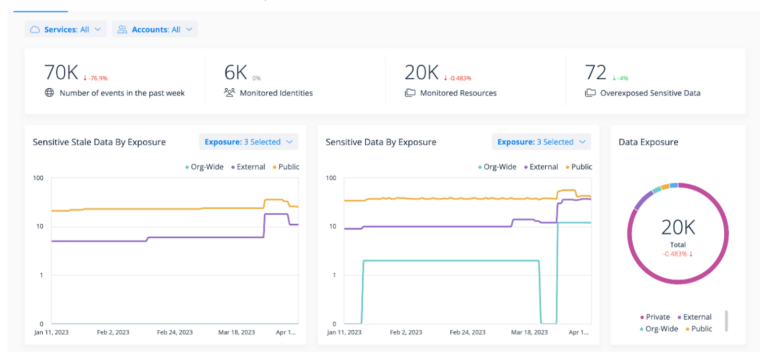Click the folder icon beside Overexposed Sensitive Data
768x361 pixels.
pos(590,93)
